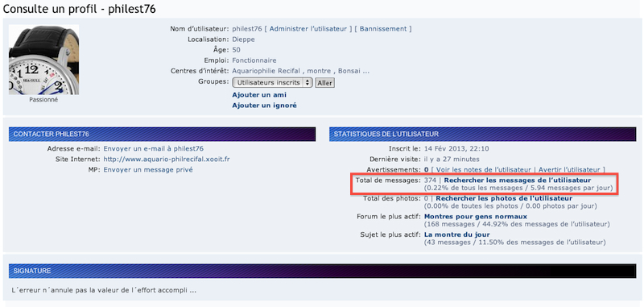
Task: Click Envoyer un message privé
Action: (148, 170)
